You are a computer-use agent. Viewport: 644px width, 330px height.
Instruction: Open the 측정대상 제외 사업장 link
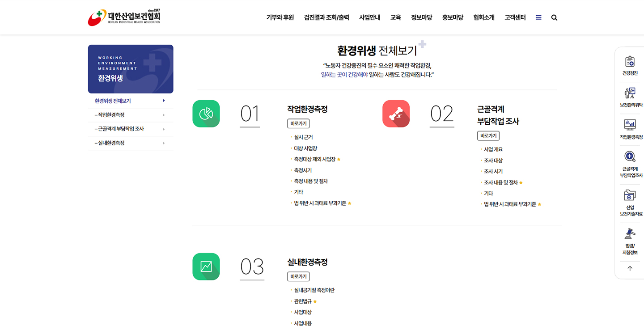(x=314, y=159)
